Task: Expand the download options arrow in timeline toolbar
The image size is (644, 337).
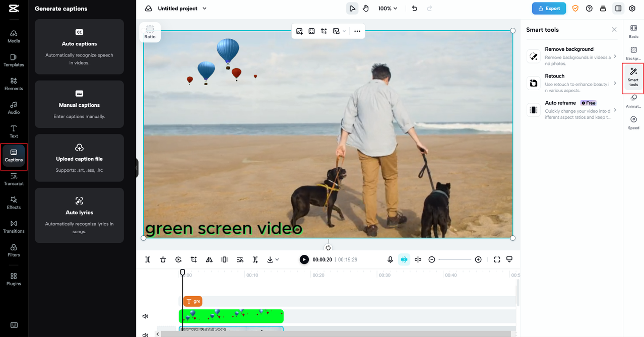Action: (x=277, y=259)
